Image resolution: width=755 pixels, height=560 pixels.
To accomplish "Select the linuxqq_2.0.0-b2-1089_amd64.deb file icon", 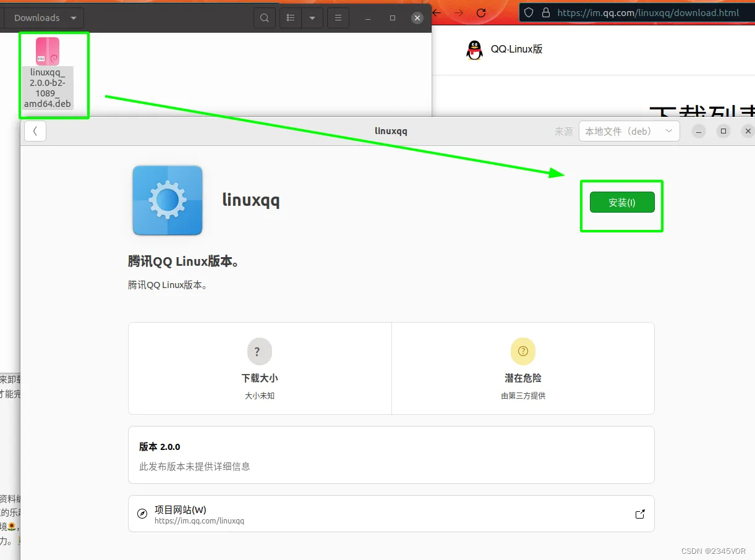I will pyautogui.click(x=48, y=52).
